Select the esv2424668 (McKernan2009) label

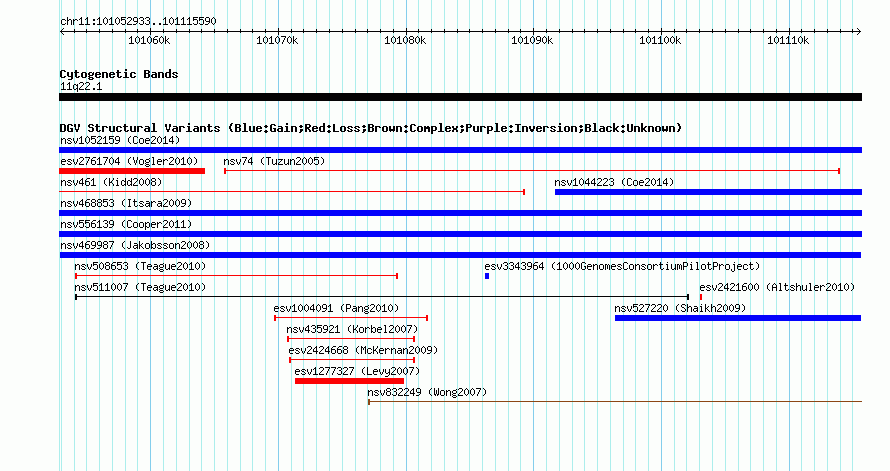[363, 350]
